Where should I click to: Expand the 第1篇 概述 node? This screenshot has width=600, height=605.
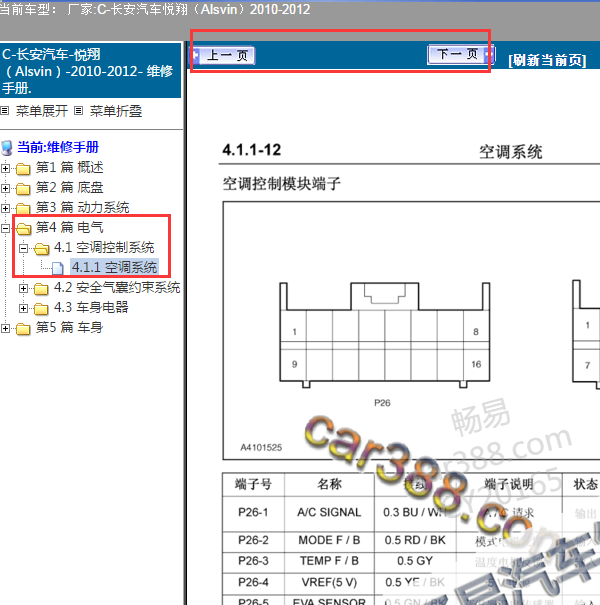pos(5,168)
